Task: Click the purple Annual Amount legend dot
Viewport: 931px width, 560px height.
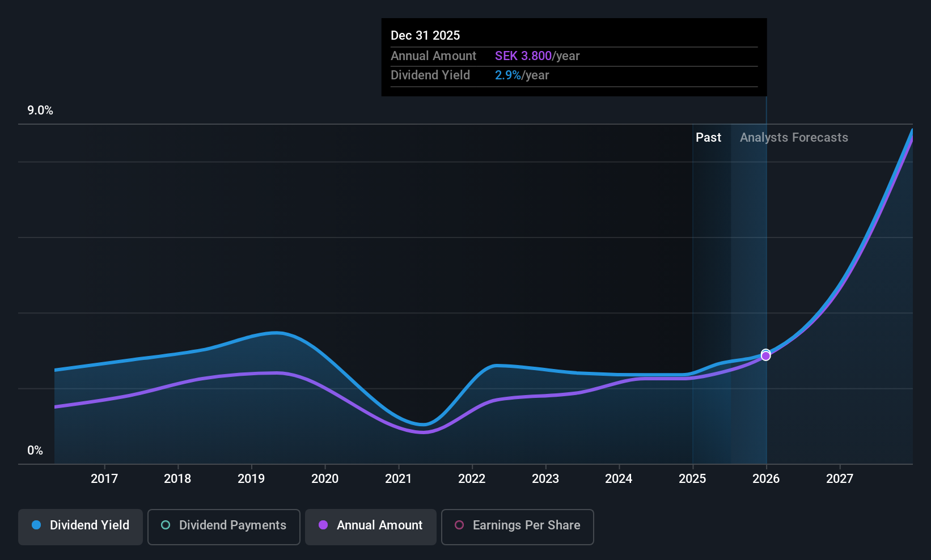Action: click(x=323, y=525)
